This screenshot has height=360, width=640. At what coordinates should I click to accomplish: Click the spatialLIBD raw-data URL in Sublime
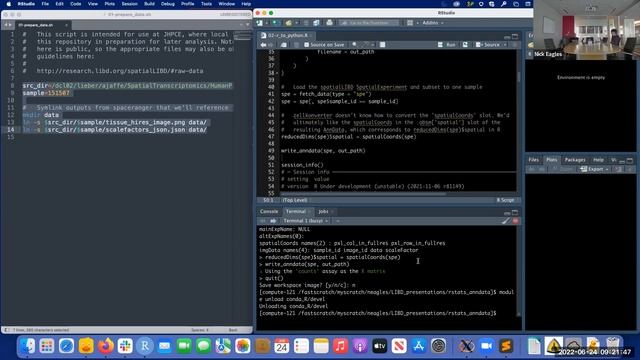tap(120, 71)
